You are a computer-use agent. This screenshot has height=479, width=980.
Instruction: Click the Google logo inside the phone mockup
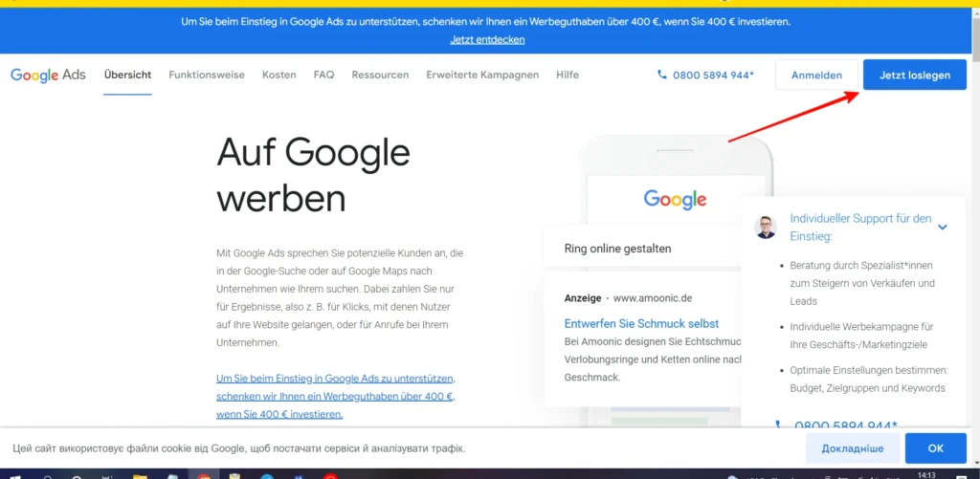tap(675, 200)
